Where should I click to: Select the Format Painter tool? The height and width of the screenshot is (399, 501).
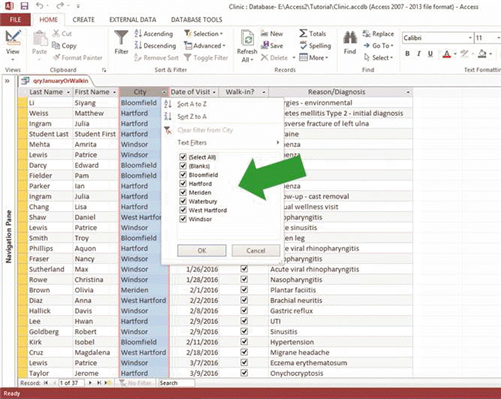tap(78, 58)
